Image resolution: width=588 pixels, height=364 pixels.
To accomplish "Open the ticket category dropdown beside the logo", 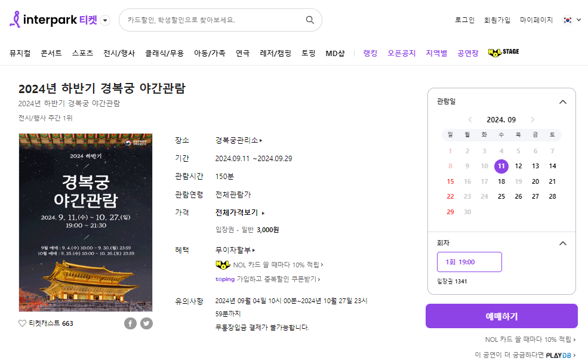I will click(x=105, y=20).
